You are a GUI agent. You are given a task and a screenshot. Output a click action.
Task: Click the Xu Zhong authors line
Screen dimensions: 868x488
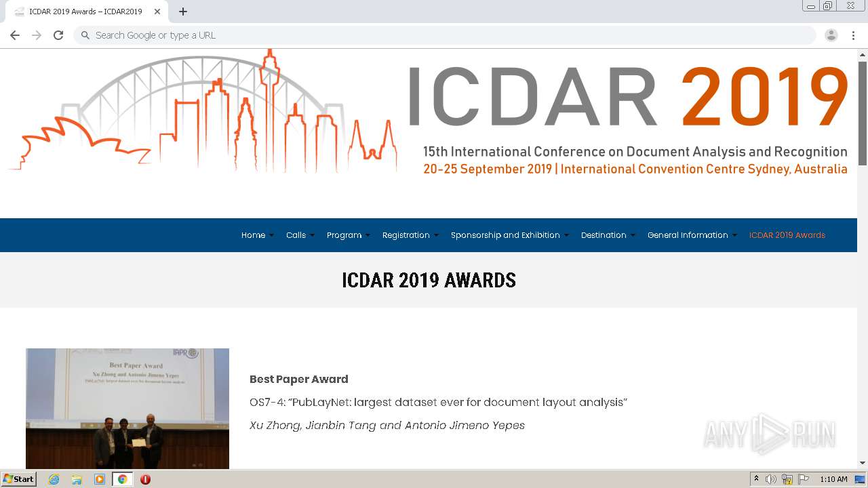387,425
